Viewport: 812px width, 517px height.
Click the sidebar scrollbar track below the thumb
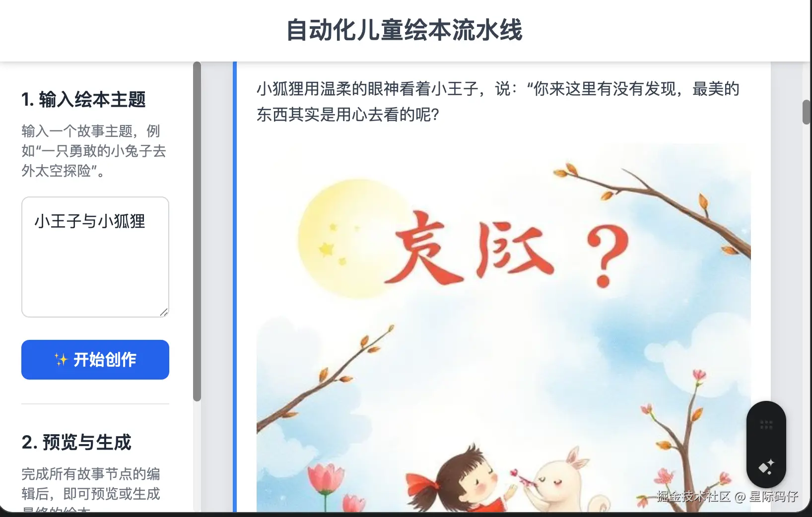click(197, 456)
